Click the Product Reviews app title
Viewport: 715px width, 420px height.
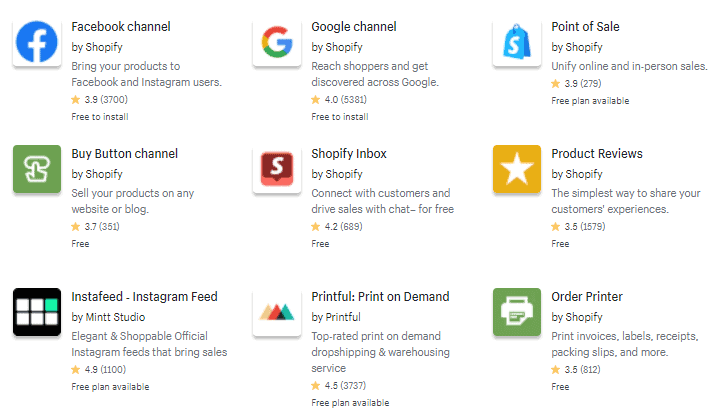(597, 154)
